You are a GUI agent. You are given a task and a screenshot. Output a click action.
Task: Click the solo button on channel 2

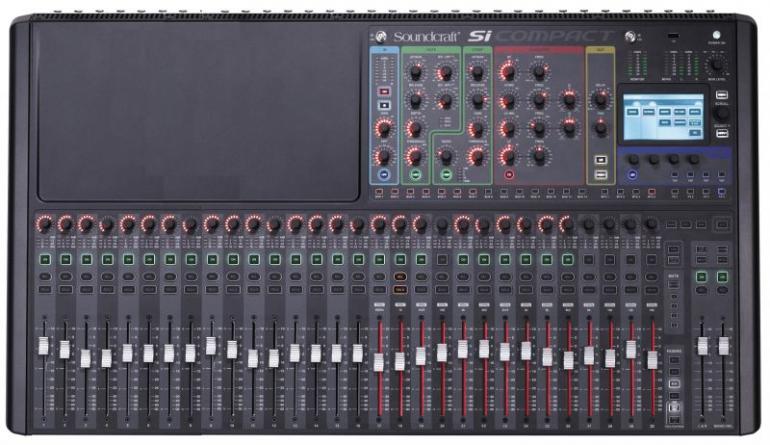pyautogui.click(x=65, y=277)
